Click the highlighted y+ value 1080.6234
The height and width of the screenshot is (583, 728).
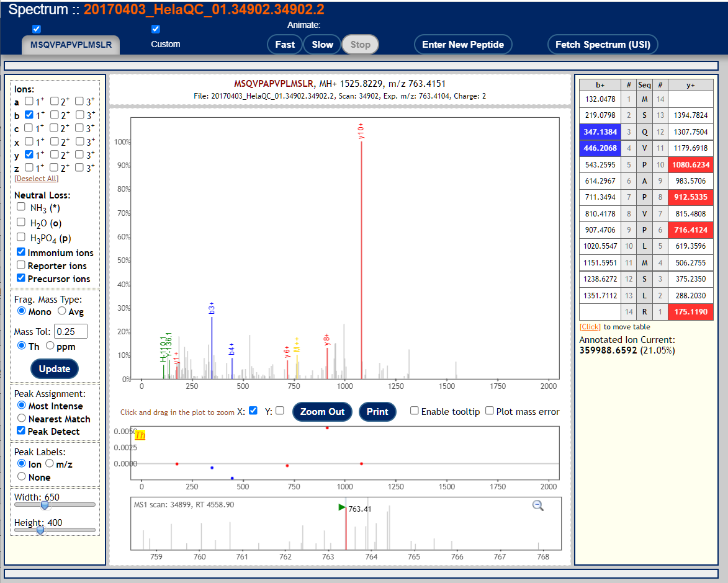tap(691, 164)
